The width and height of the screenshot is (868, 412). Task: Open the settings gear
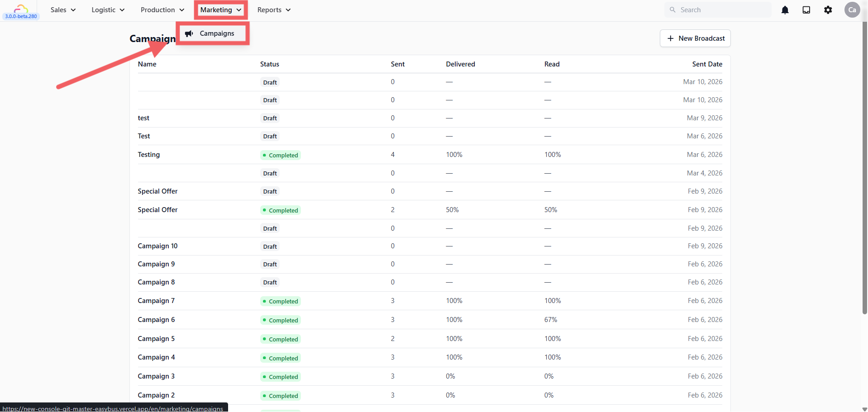[x=828, y=10]
